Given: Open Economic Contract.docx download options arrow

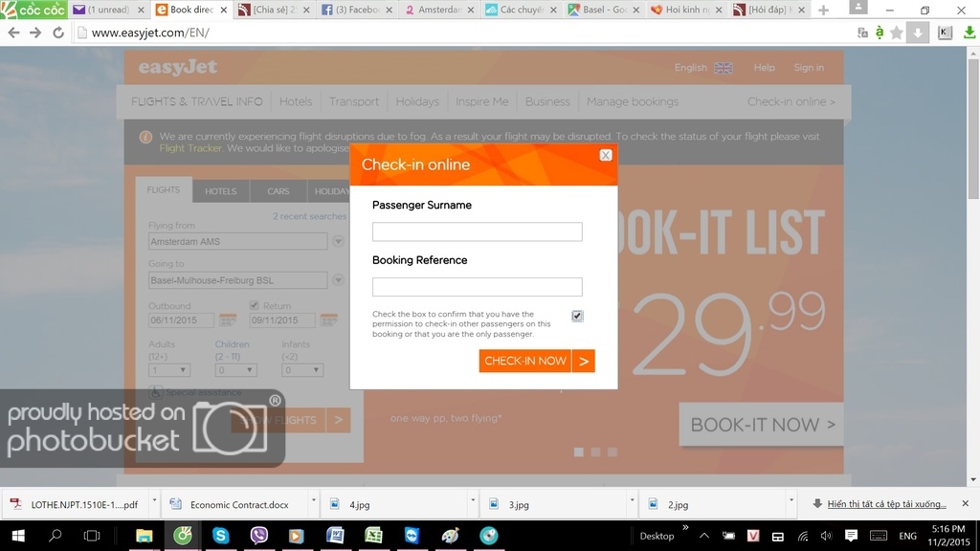Looking at the screenshot, I should [x=313, y=501].
